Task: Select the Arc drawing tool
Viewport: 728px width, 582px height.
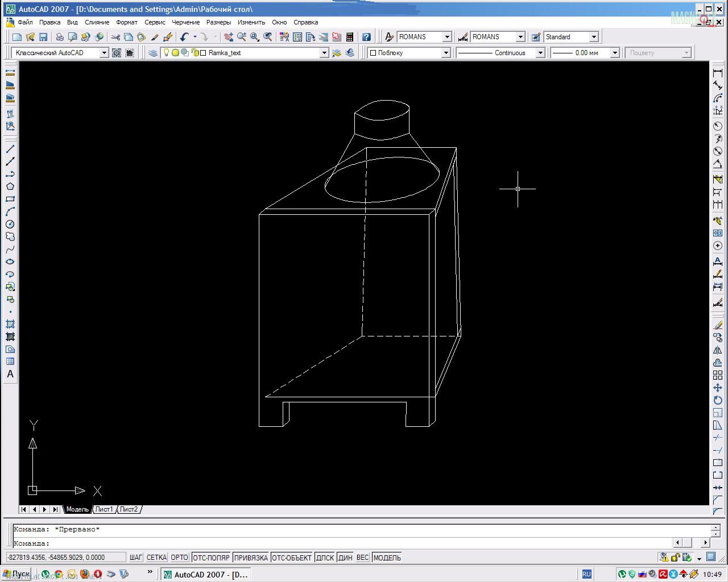Action: tap(10, 211)
